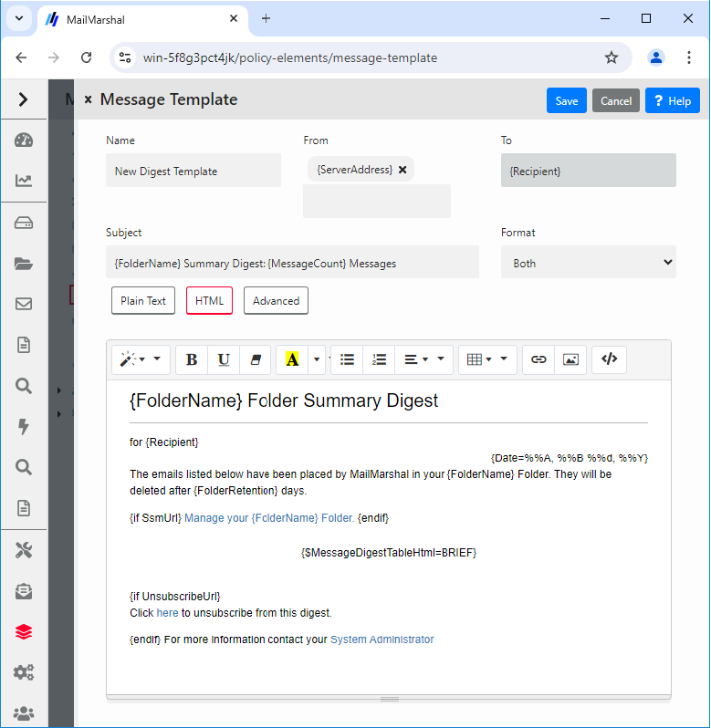This screenshot has height=728, width=711.
Task: Expand the table dropdown arrow
Action: pos(504,359)
